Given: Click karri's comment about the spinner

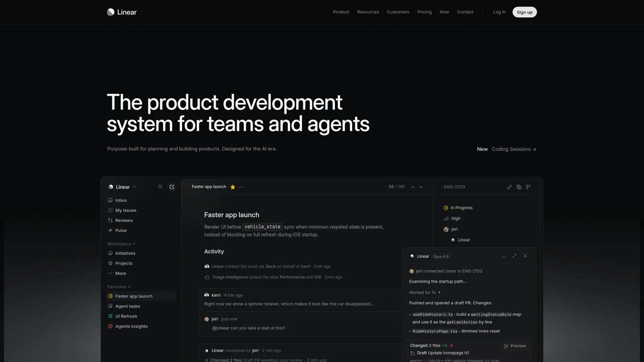Looking at the screenshot, I should point(289,304).
